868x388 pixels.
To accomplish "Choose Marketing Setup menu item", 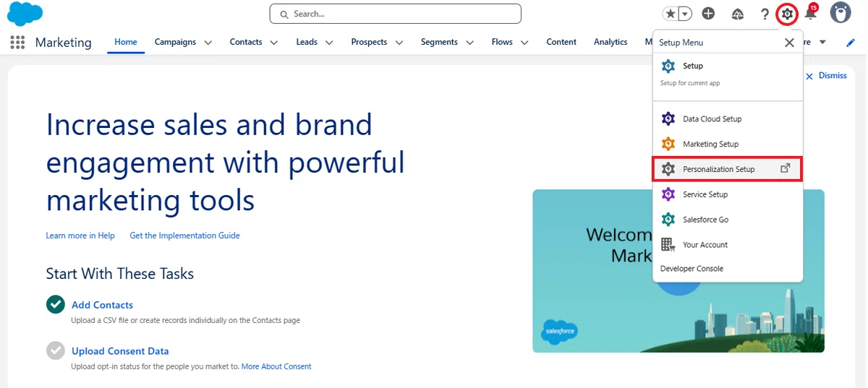I will (x=728, y=144).
